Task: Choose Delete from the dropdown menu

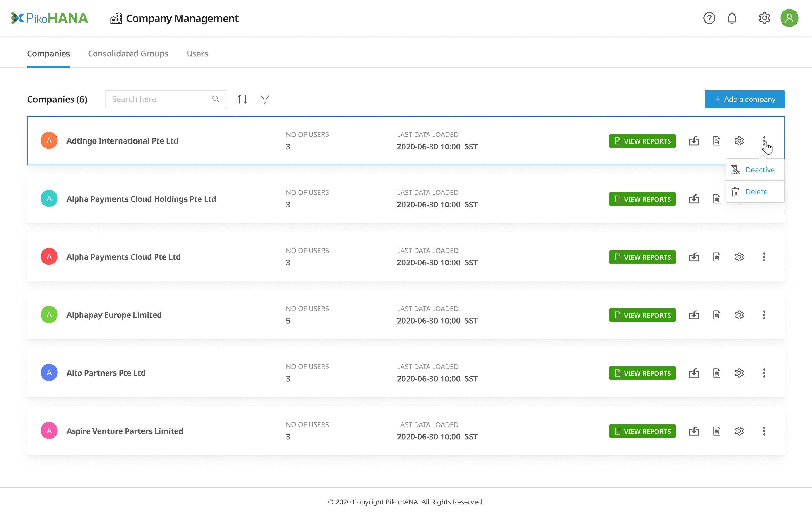Action: (755, 191)
